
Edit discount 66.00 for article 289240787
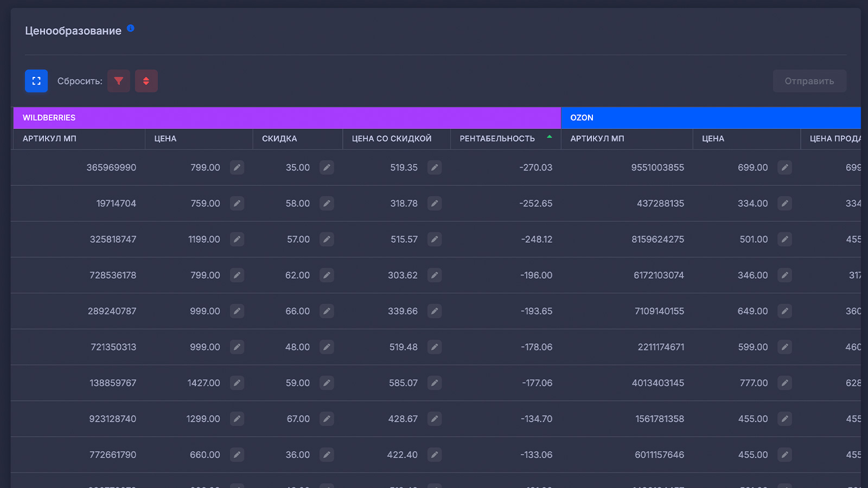click(327, 311)
